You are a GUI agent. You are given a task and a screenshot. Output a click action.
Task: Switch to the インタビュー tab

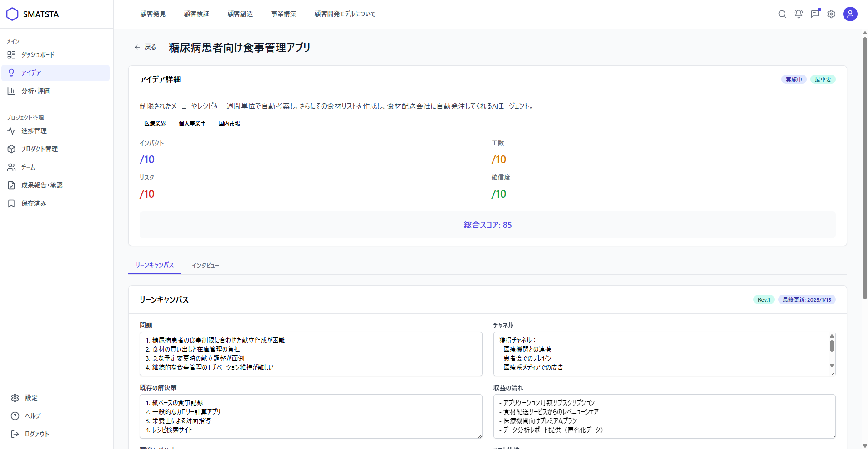(205, 266)
